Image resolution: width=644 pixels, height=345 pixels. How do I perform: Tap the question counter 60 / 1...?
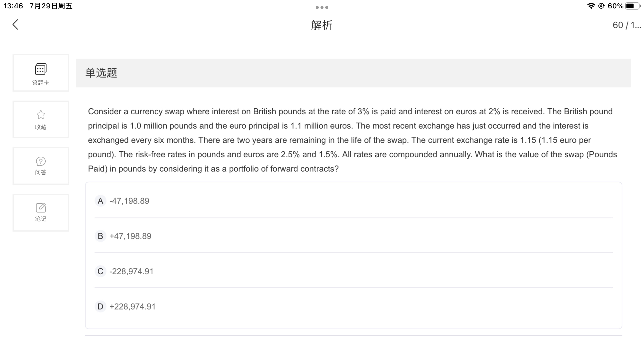(x=626, y=25)
